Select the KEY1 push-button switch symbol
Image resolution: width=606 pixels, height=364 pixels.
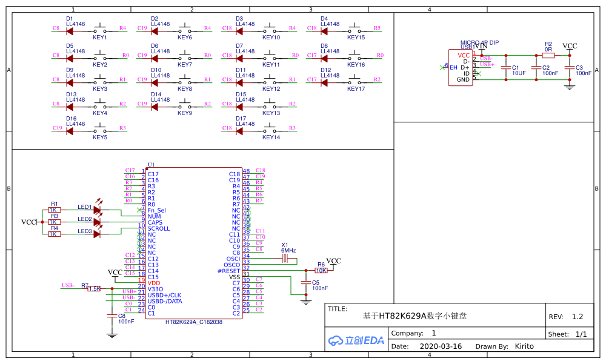coord(100,29)
